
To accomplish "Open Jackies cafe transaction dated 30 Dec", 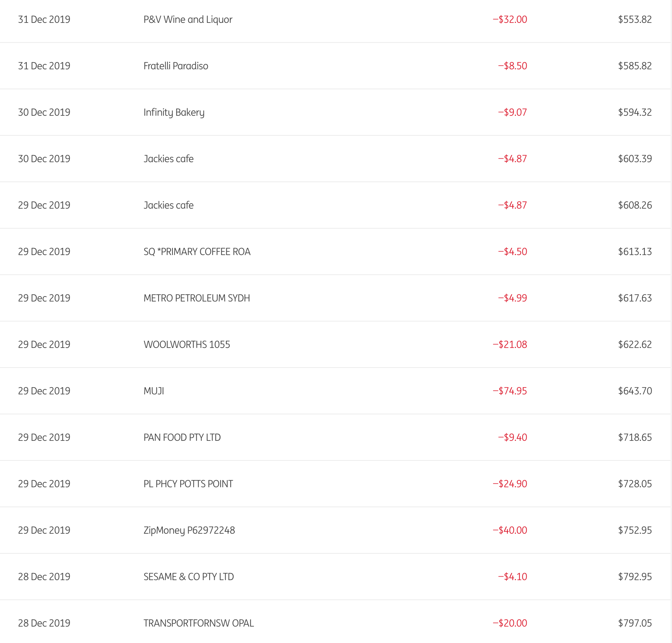I will 169,159.
